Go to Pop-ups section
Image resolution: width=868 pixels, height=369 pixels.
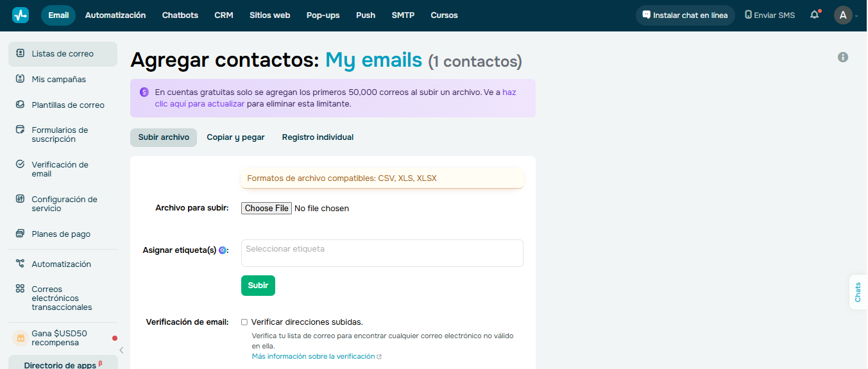point(323,15)
